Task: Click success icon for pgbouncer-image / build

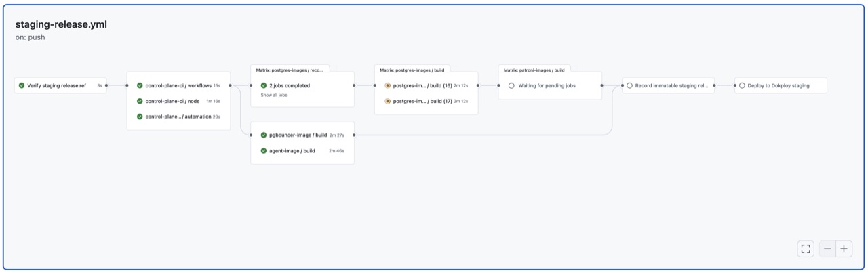Action: [x=264, y=135]
